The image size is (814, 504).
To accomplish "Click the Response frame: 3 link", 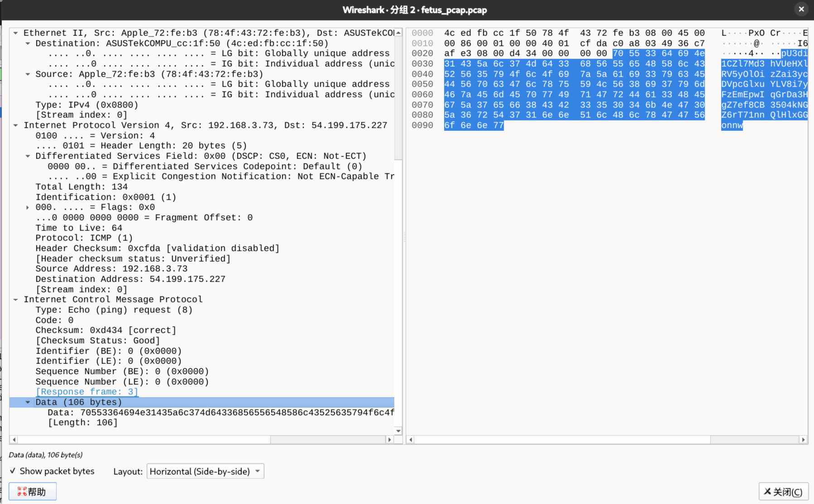I will [87, 392].
